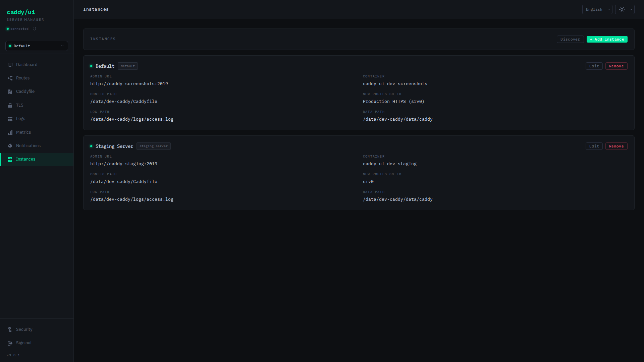Click the Sign out door icon

[x=10, y=343]
